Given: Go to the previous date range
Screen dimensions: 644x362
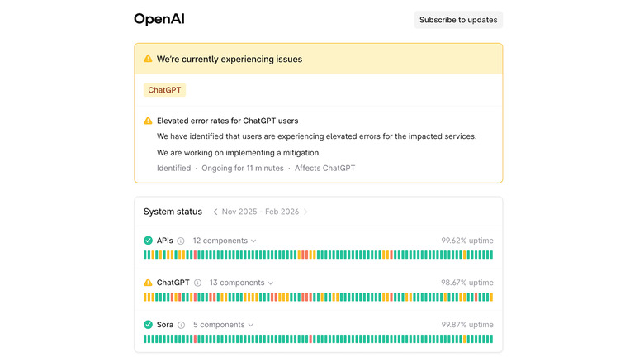Looking at the screenshot, I should tap(215, 212).
